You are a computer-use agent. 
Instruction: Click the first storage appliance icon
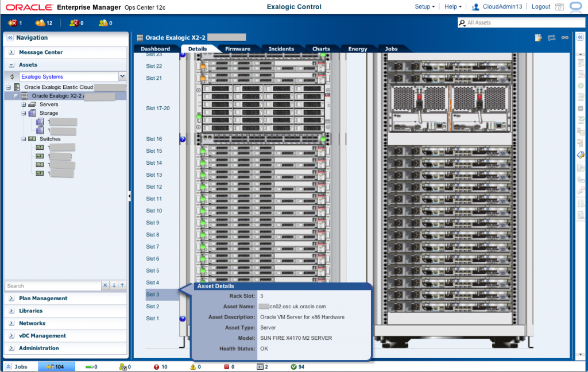tap(40, 122)
